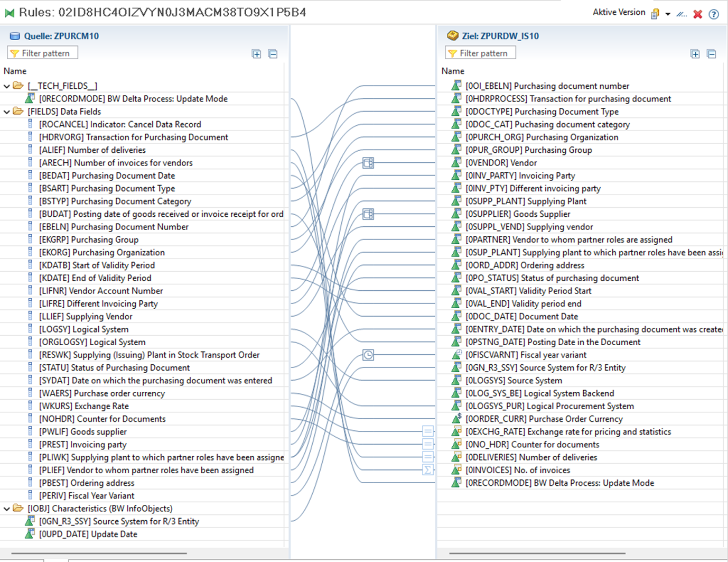Click the rule icon on the 0VENDOR line
Image resolution: width=728 pixels, height=562 pixels.
pos(368,163)
